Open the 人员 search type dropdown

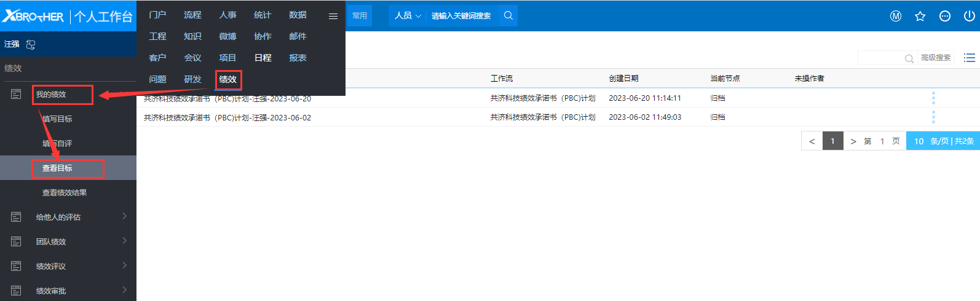(x=408, y=16)
